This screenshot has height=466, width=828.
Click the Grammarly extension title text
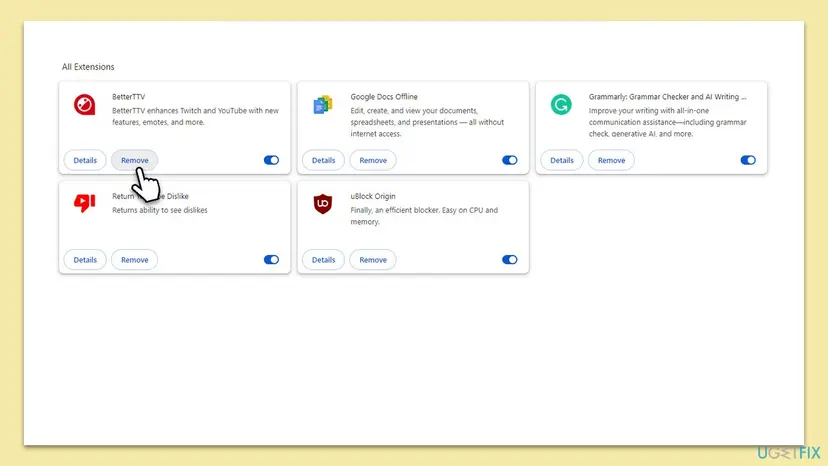point(667,97)
